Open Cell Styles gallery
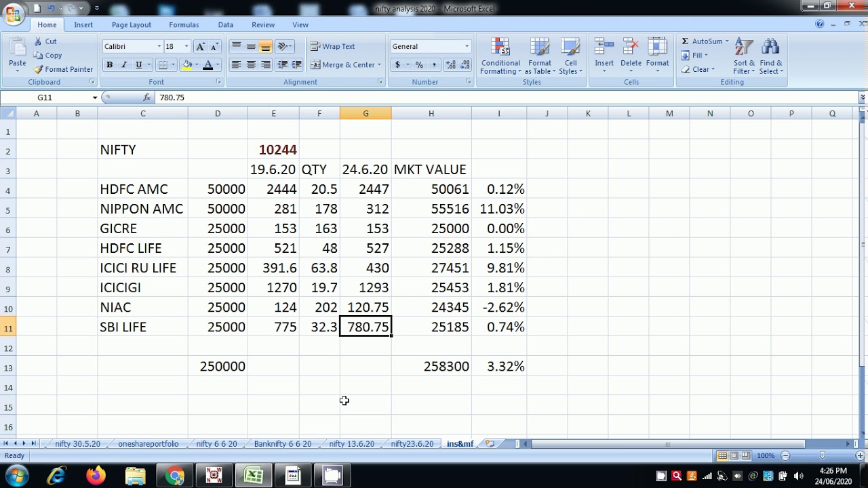Viewport: 868px width, 488px height. 570,56
